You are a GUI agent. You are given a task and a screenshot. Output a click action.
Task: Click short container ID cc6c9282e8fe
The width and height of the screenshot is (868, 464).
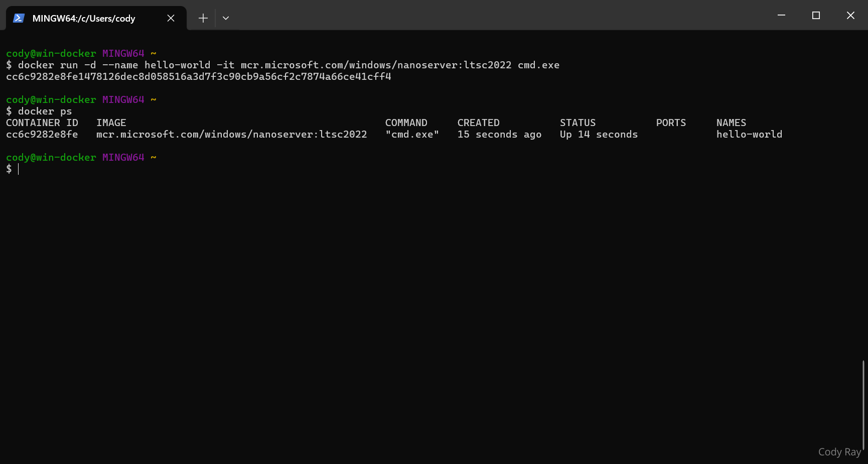pyautogui.click(x=42, y=135)
